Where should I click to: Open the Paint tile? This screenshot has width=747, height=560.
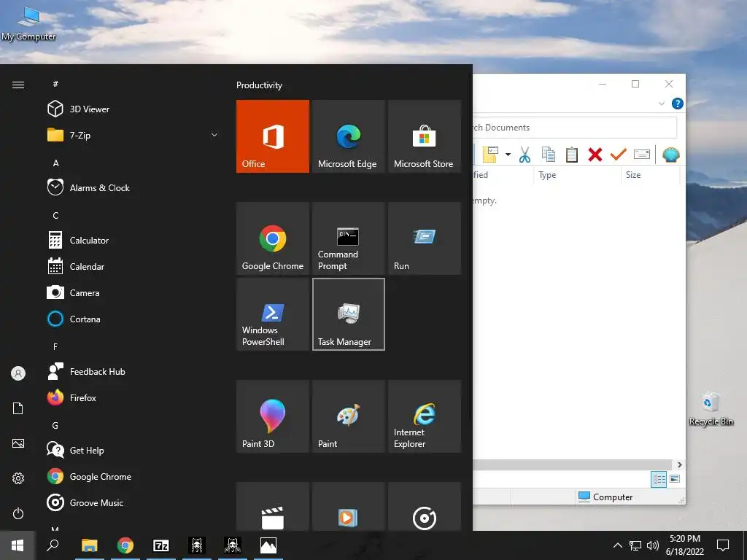point(348,416)
